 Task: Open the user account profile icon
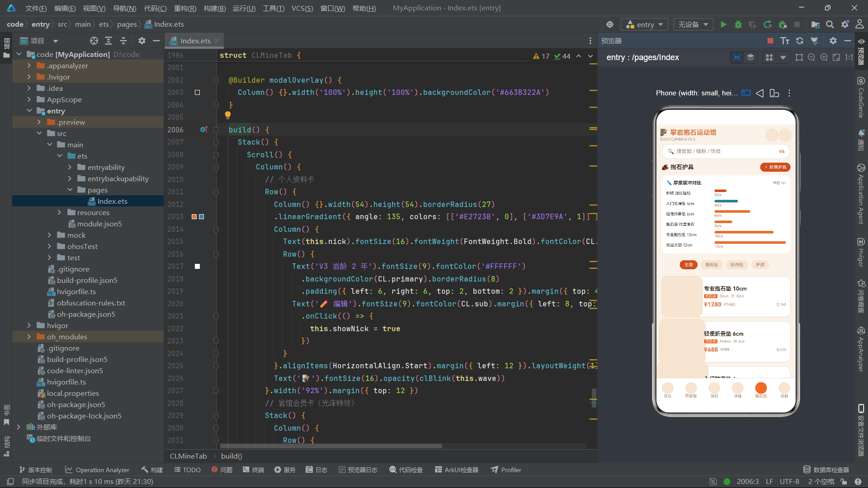pyautogui.click(x=860, y=24)
